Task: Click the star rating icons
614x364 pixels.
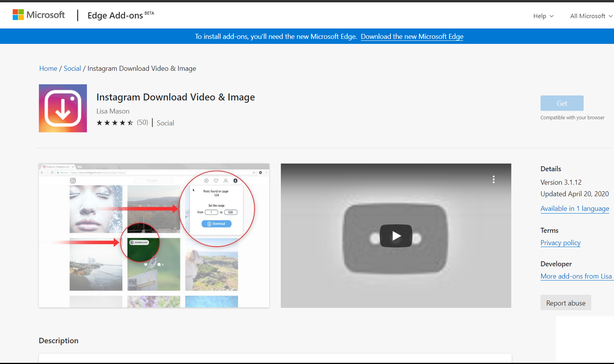Action: [x=115, y=123]
